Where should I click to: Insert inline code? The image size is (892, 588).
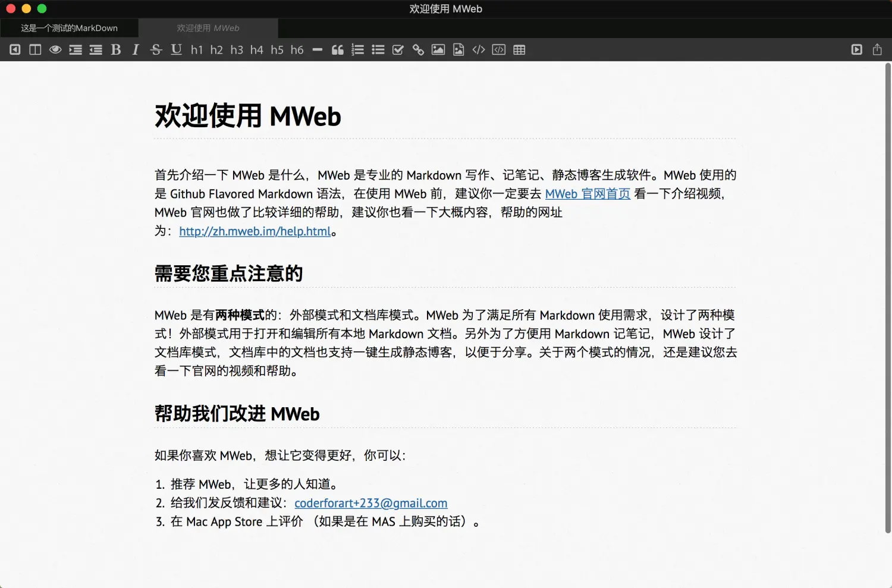(479, 50)
